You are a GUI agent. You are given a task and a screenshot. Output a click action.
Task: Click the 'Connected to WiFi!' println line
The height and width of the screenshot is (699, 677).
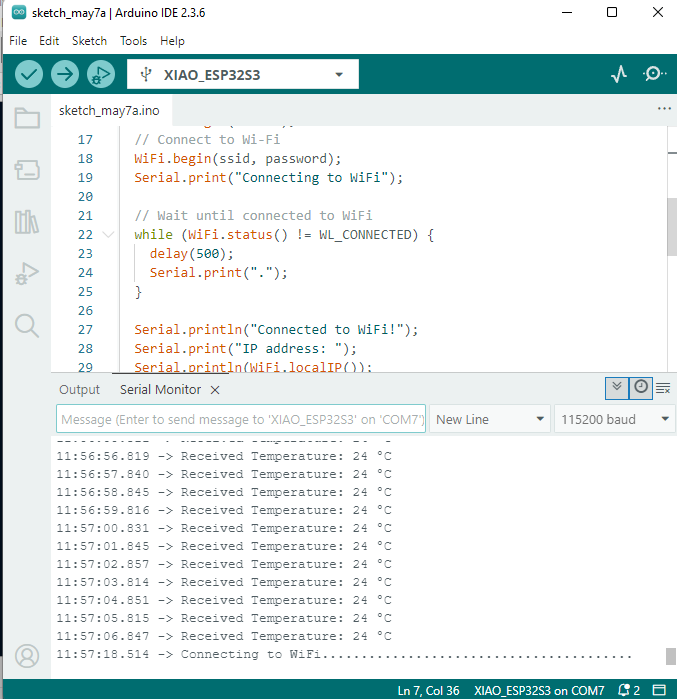(x=276, y=329)
